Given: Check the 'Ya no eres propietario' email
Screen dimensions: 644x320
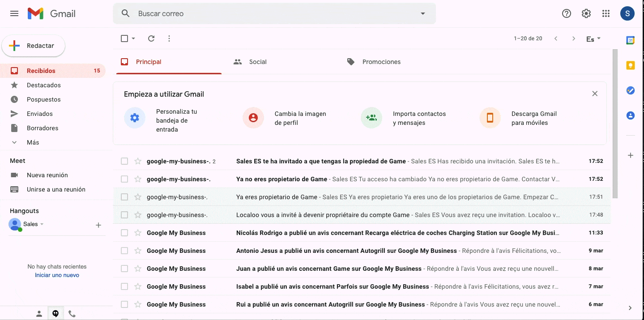Looking at the screenshot, I should click(x=124, y=179).
